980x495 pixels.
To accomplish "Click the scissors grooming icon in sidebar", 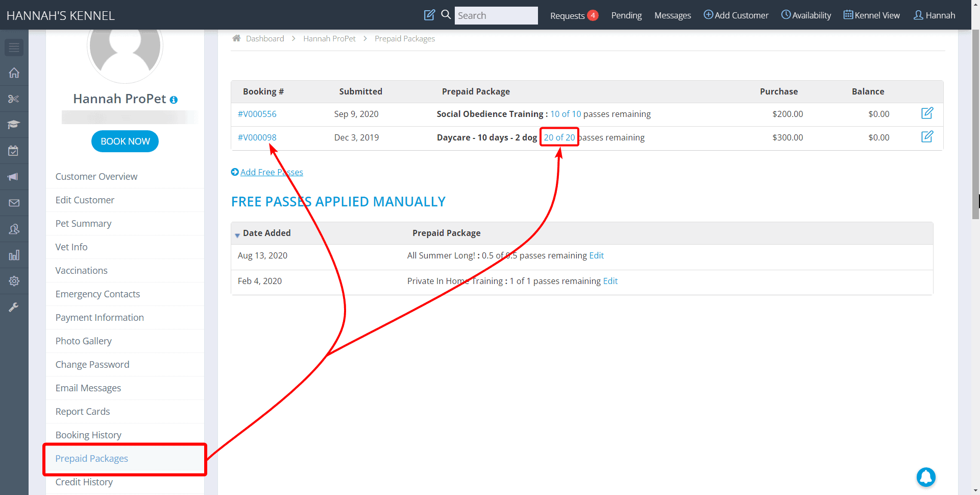I will tap(14, 99).
